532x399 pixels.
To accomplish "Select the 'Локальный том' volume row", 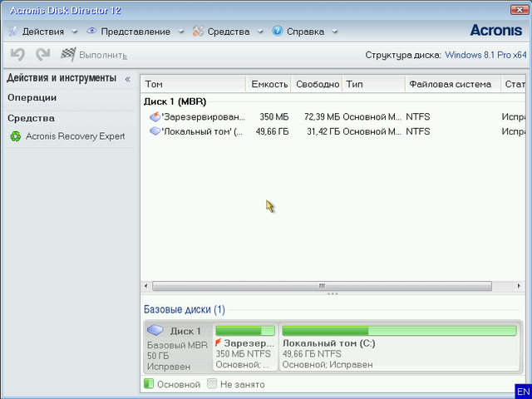I will coord(332,131).
